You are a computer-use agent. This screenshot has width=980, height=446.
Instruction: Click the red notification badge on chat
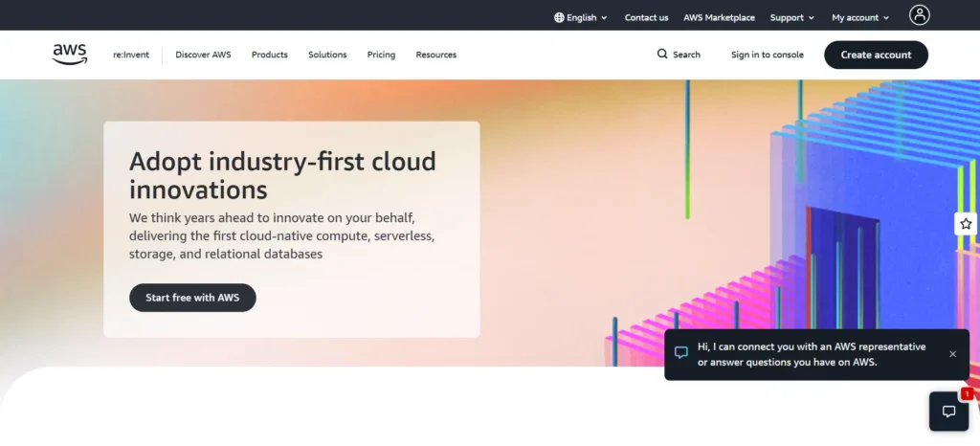click(967, 394)
